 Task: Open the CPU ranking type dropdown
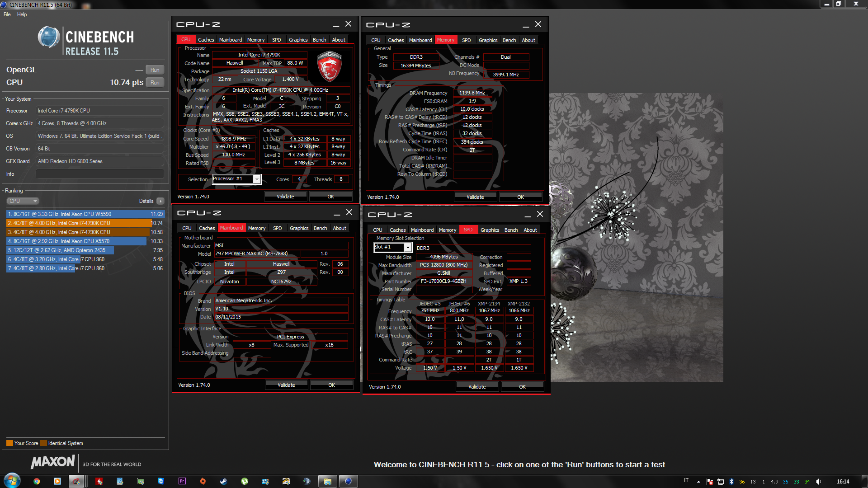pyautogui.click(x=23, y=201)
